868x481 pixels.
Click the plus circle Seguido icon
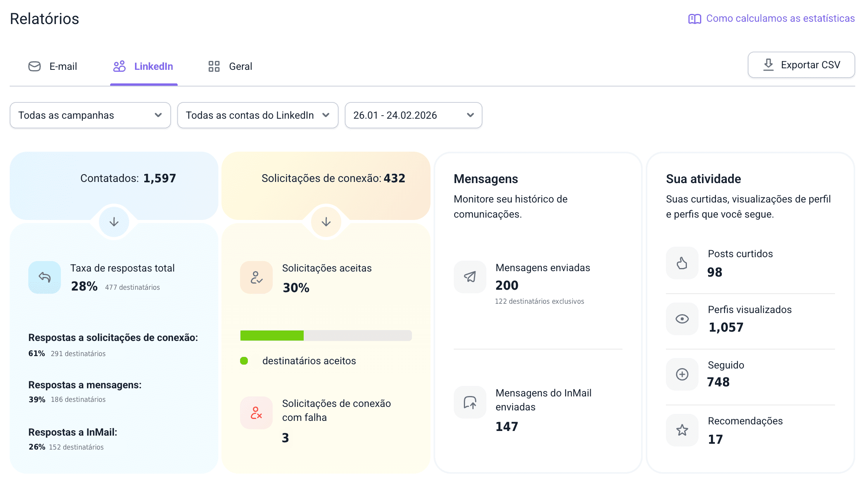pos(682,374)
